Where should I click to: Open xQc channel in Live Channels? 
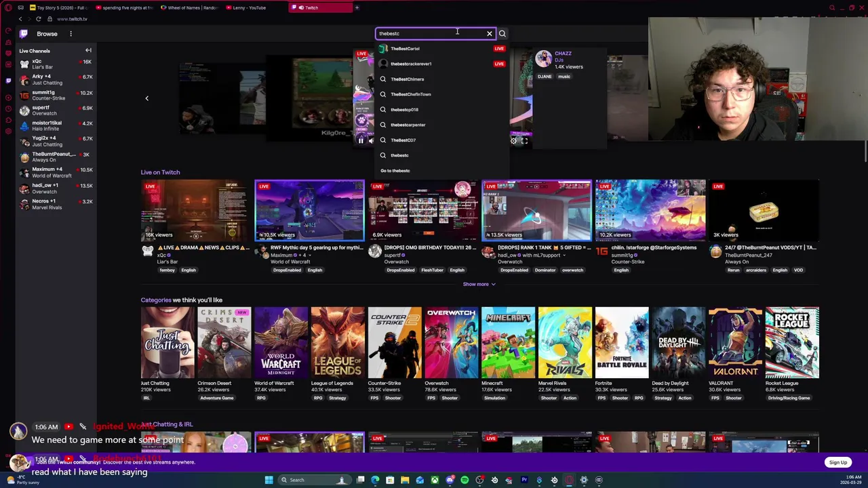tap(56, 64)
